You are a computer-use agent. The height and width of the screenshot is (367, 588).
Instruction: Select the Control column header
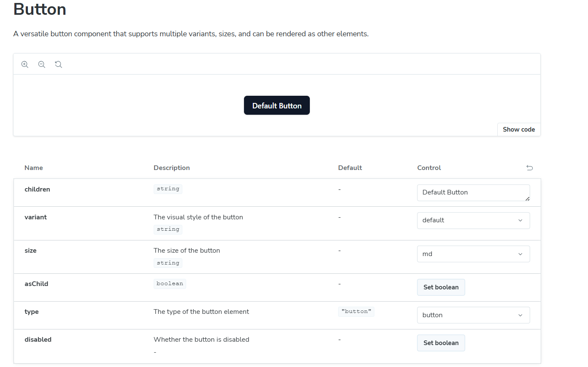coord(429,168)
